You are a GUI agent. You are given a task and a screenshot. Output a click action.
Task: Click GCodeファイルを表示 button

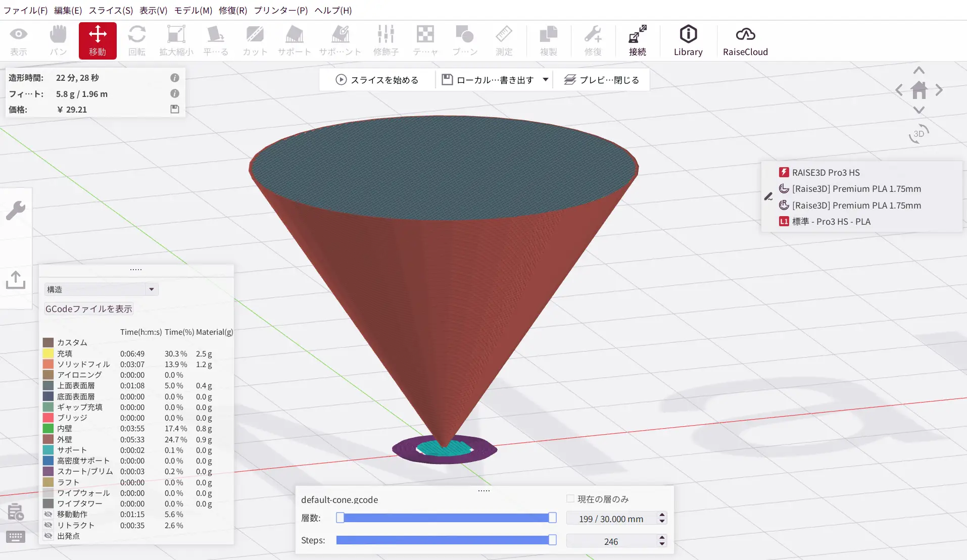click(88, 309)
